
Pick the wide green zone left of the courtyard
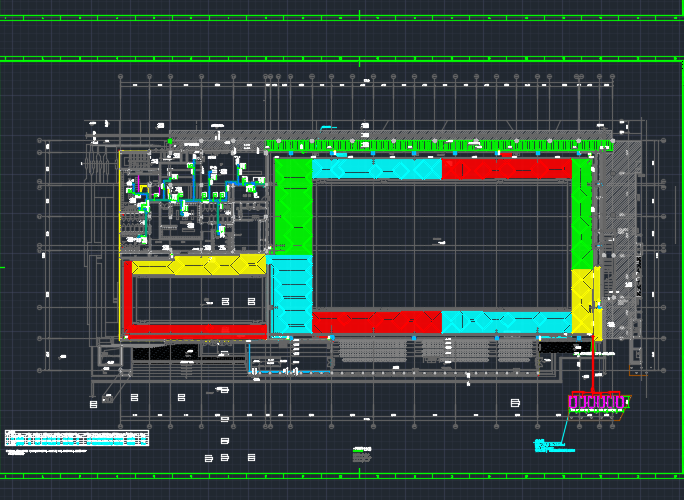pyautogui.click(x=293, y=205)
